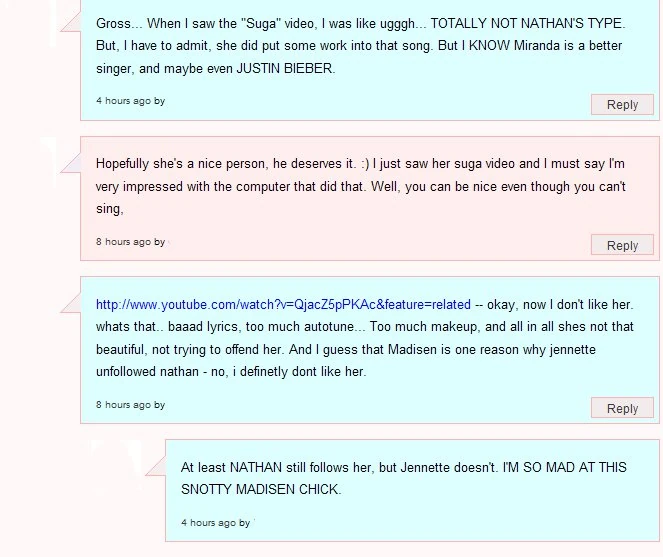Reply to the "Gross..." Suga video comment
Image resolution: width=663 pixels, height=557 pixels.
622,104
